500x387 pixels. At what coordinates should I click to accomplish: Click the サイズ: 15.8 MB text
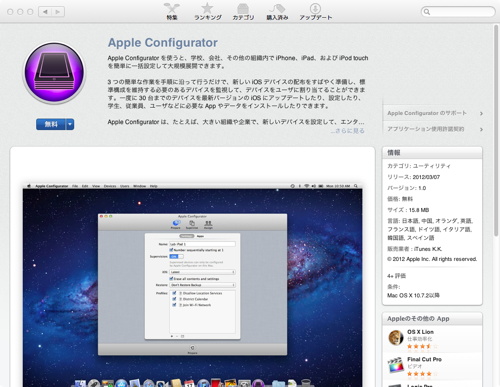[408, 210]
